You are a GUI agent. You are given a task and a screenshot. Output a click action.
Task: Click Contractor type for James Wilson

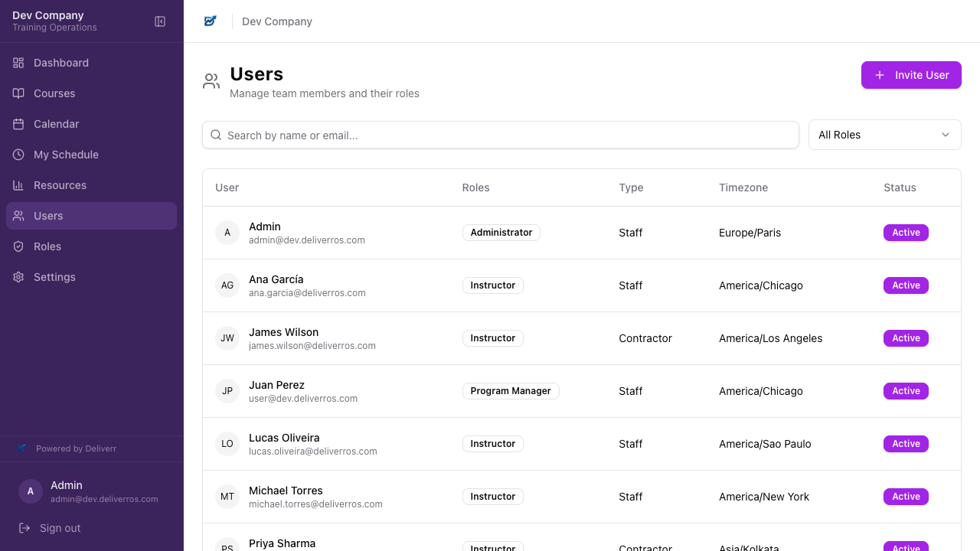[645, 338]
